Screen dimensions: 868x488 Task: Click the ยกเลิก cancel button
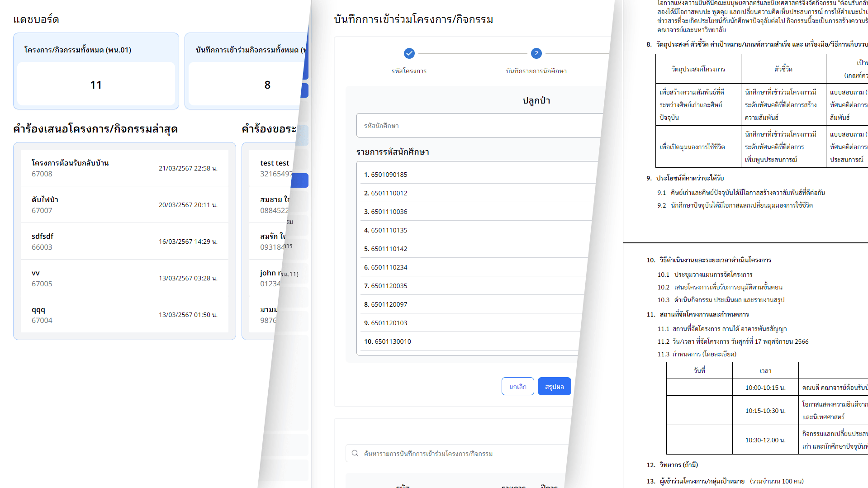pyautogui.click(x=518, y=386)
